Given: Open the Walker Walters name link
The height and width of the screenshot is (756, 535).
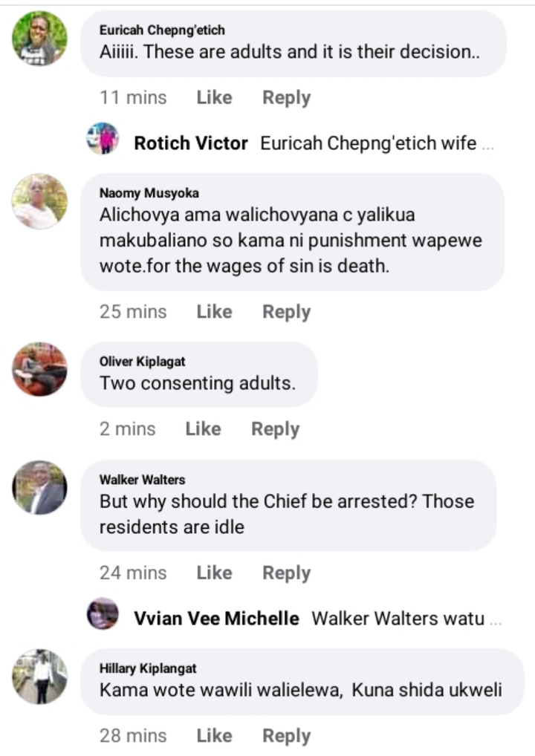Looking at the screenshot, I should pyautogui.click(x=143, y=480).
